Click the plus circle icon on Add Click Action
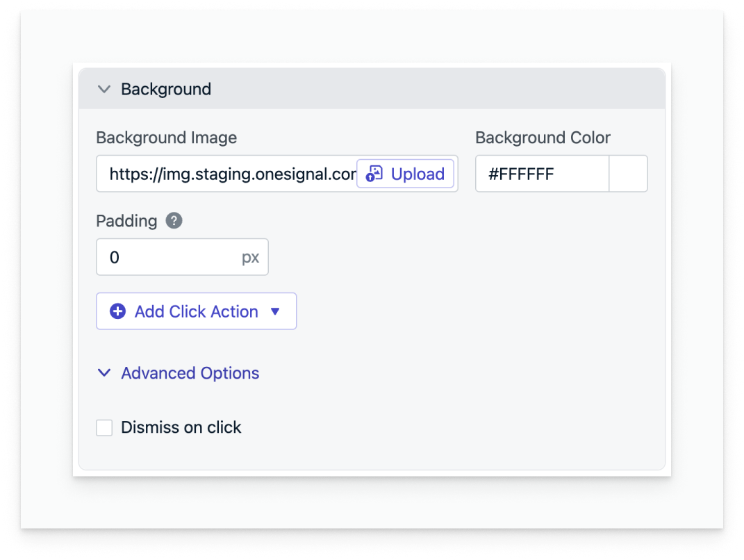The height and width of the screenshot is (560, 744). coord(117,311)
